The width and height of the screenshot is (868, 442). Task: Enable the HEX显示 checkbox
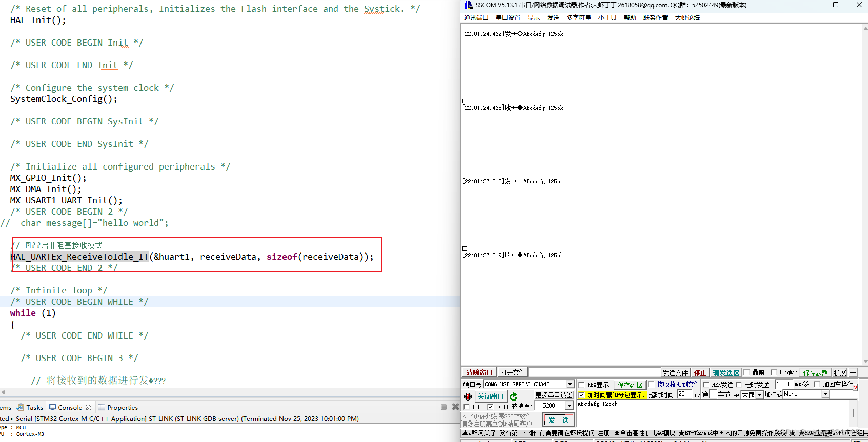(581, 385)
